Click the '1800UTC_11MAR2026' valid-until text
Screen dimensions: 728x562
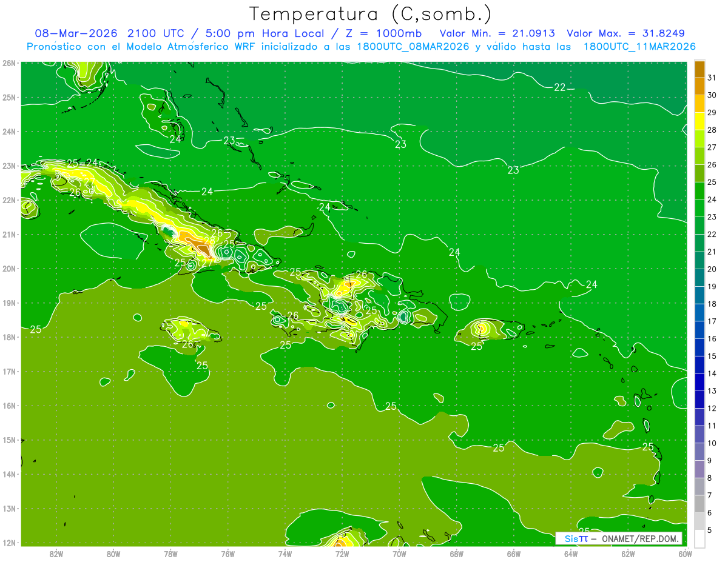(639, 47)
